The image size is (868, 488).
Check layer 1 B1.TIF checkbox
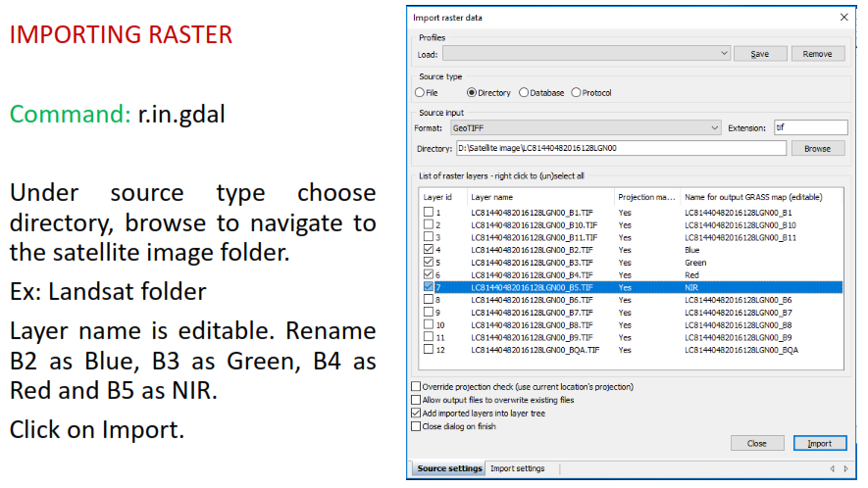(x=428, y=212)
